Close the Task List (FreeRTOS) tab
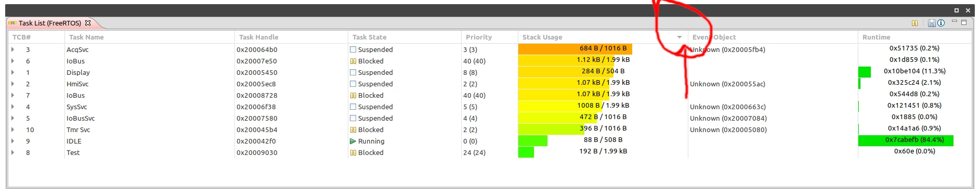 88,23
